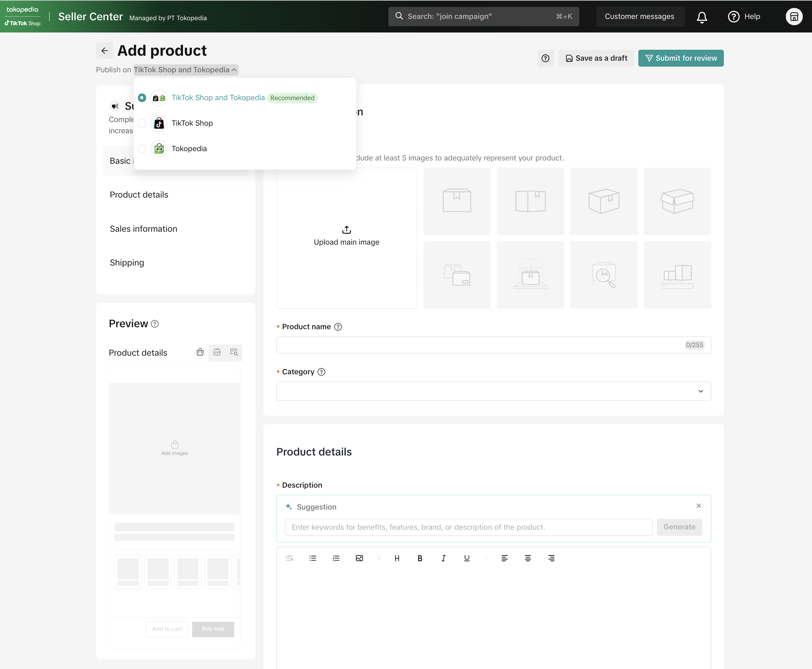The image size is (812, 669).
Task: Click the underline formatting icon
Action: (x=466, y=558)
